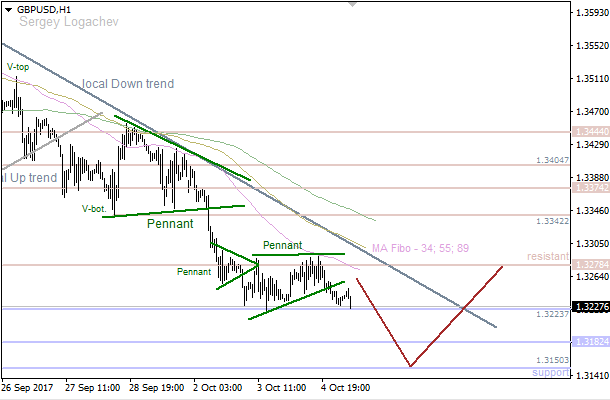Screen dimensions: 610x400
Task: Select the resistant level label
Action: click(548, 257)
